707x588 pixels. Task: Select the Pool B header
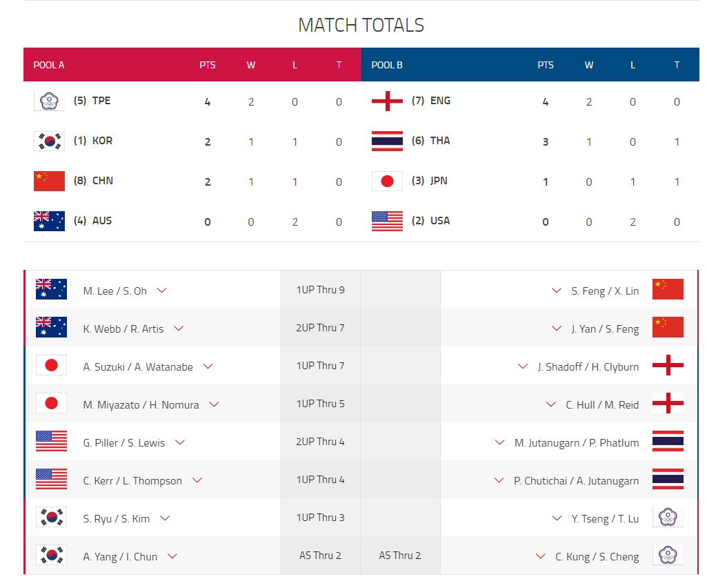point(387,66)
